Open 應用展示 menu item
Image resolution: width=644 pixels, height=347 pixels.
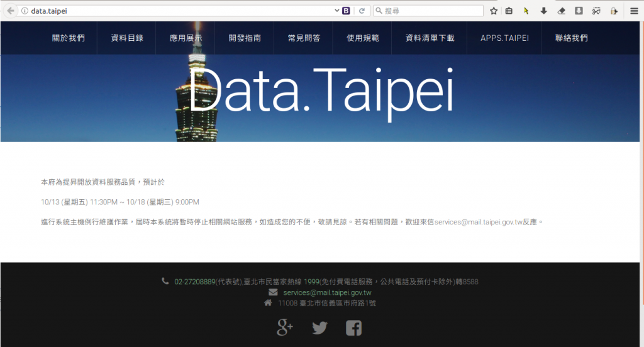(186, 38)
